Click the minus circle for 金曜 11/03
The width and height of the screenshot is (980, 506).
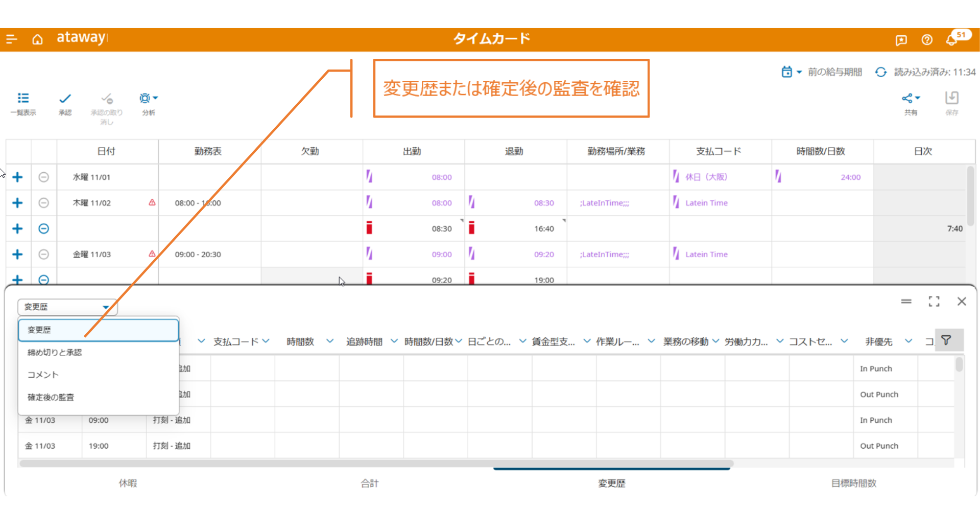(44, 254)
